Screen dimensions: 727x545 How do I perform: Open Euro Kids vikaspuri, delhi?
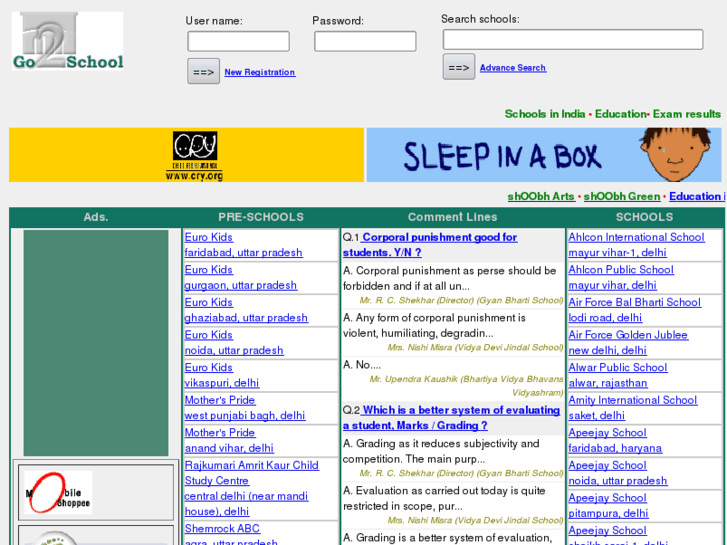[222, 375]
